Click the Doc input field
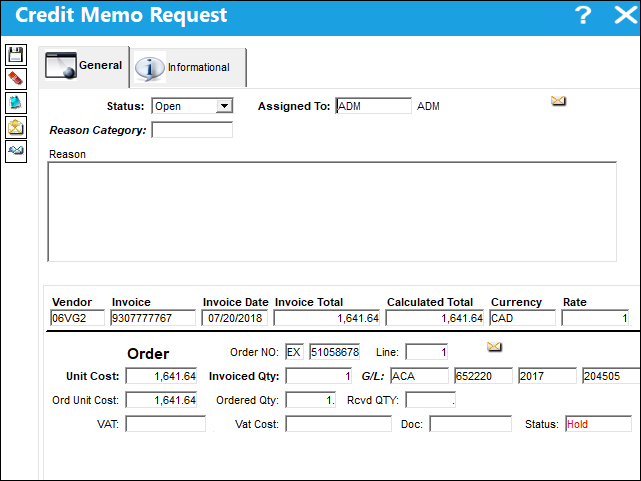 coord(471,424)
